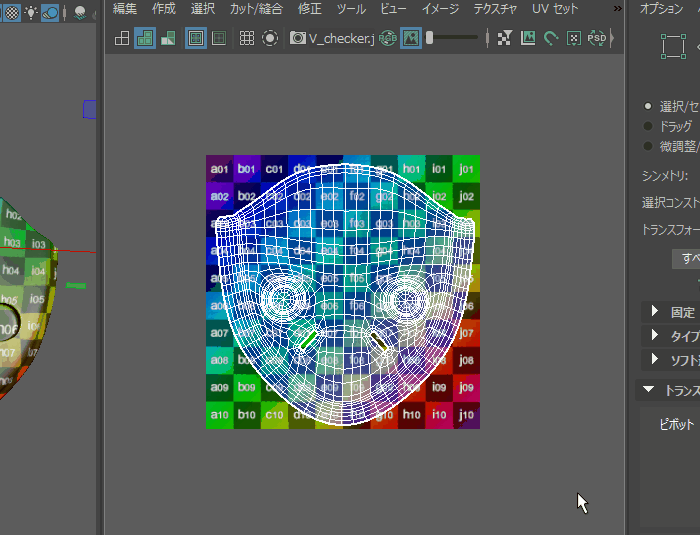Screen dimensions: 700x535
Task: Toggle the viewport light bulb icon
Action: coord(31,13)
